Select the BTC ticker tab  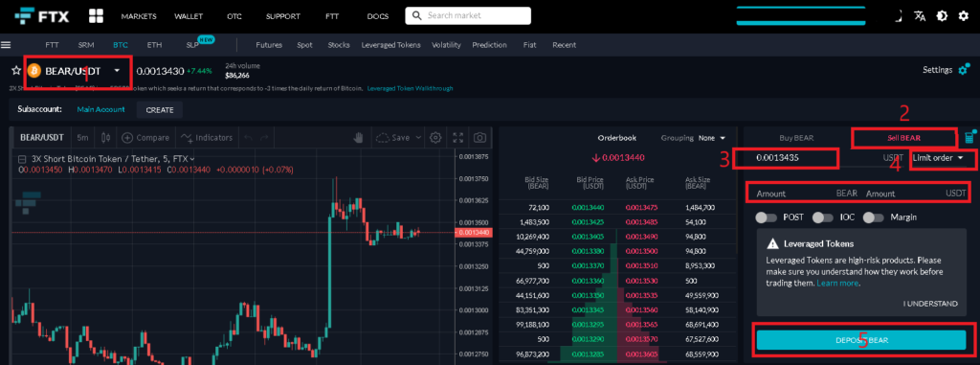click(120, 45)
